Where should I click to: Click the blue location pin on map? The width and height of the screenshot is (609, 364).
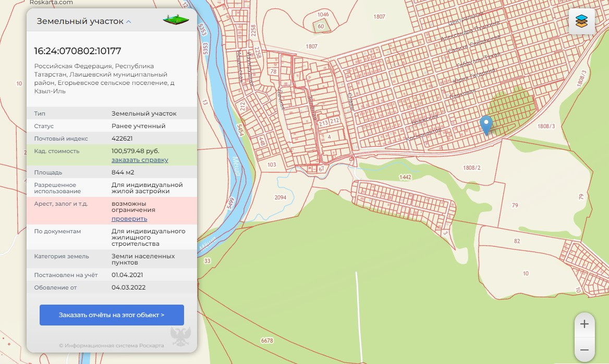[486, 125]
